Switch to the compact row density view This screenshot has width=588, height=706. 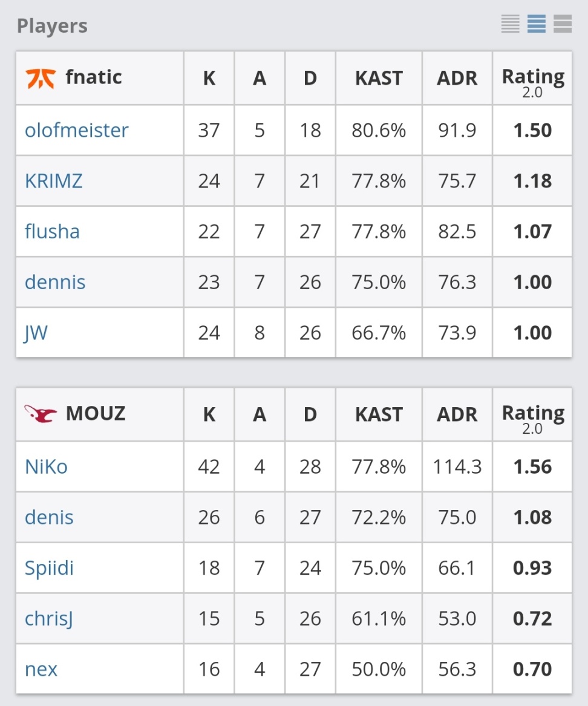(511, 24)
